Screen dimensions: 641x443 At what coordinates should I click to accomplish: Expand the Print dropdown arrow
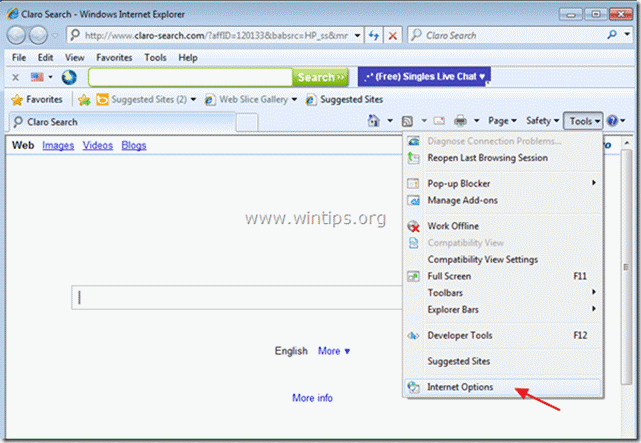click(477, 121)
